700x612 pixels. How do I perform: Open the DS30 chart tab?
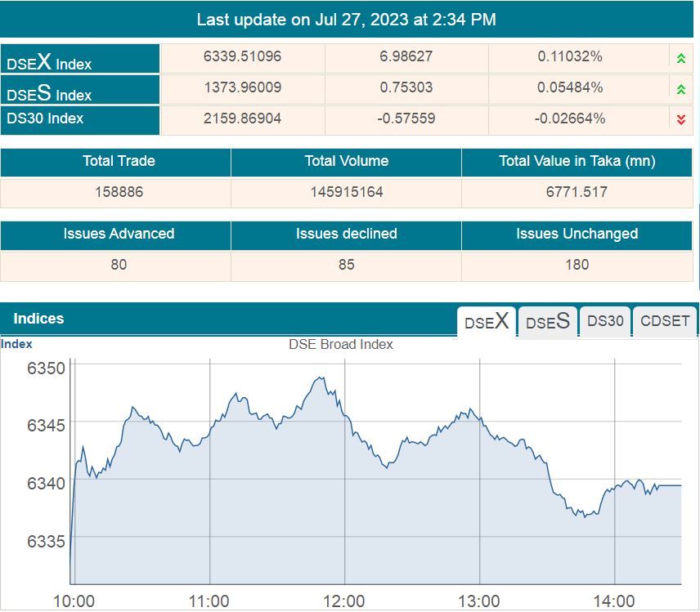[x=605, y=321]
